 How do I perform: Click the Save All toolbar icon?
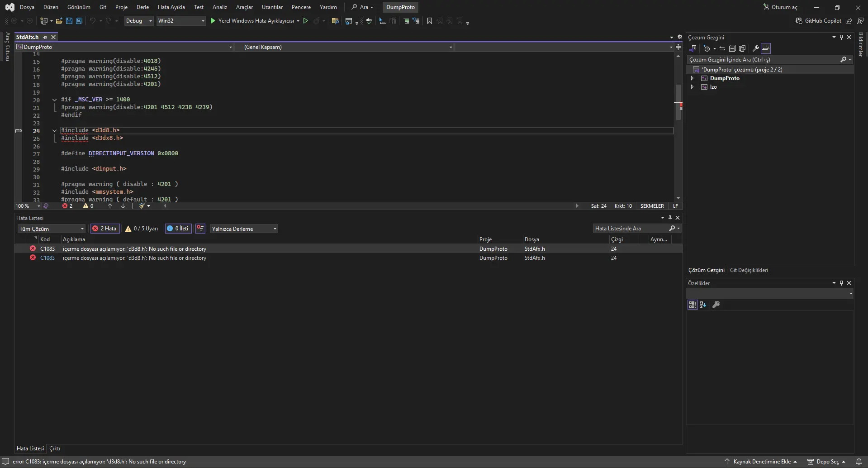click(79, 21)
